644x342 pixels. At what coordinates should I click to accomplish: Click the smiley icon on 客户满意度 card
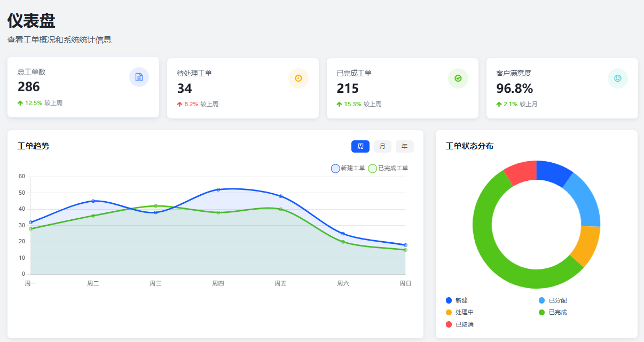[617, 78]
